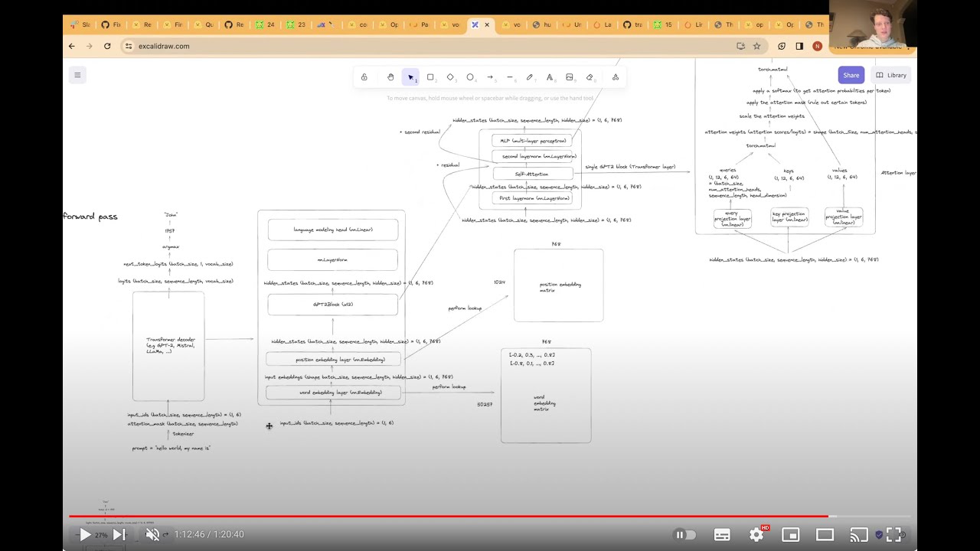The width and height of the screenshot is (980, 551).
Task: Unmute the video volume
Action: point(152,535)
